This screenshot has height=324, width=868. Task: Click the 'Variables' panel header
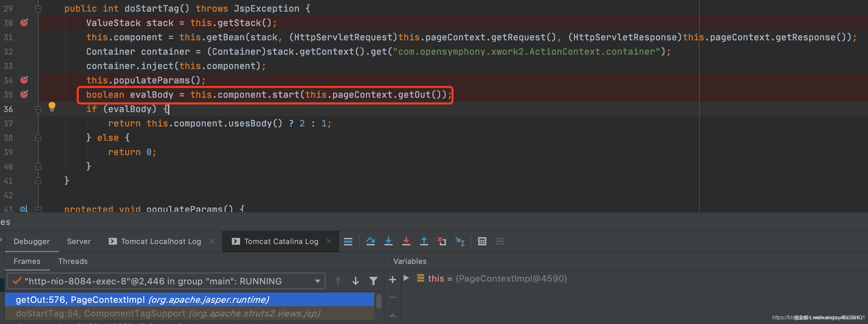(410, 261)
